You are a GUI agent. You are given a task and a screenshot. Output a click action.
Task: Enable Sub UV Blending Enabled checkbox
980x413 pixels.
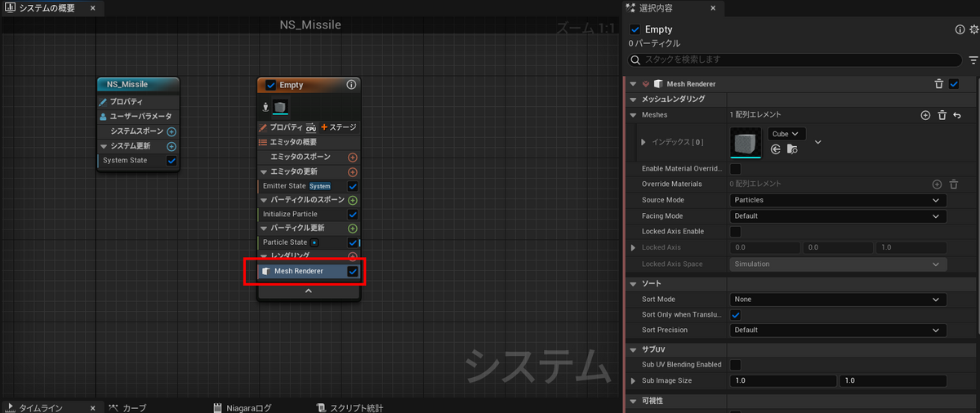point(735,365)
